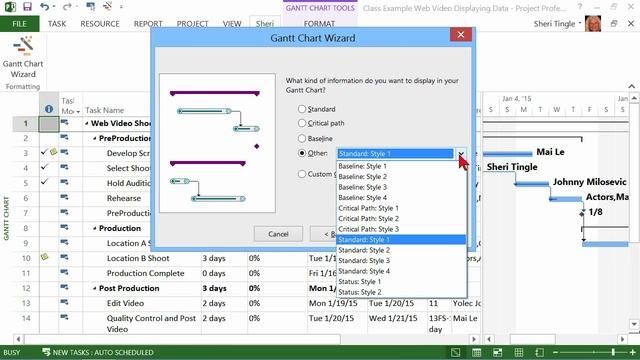Choose Status: Style 1 from list
The image size is (640, 360).
401,282
